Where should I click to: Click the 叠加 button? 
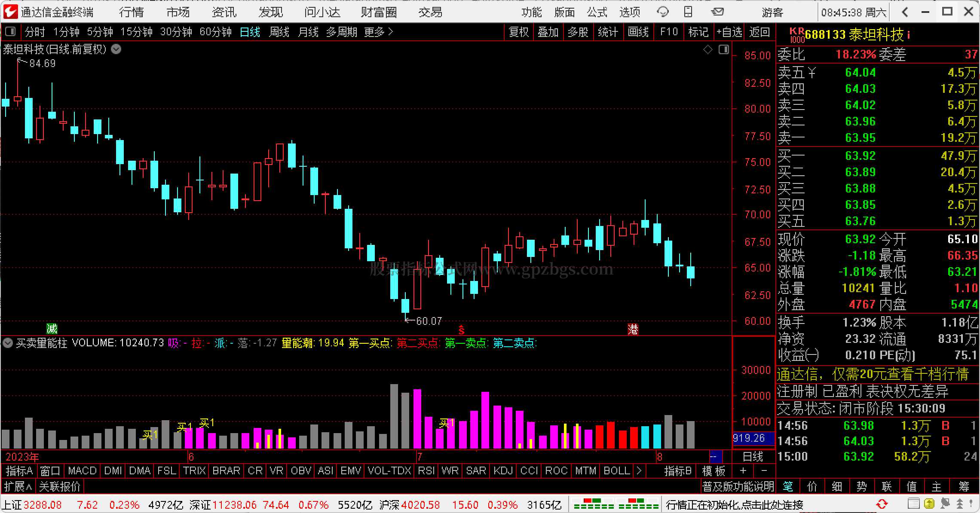pyautogui.click(x=548, y=32)
